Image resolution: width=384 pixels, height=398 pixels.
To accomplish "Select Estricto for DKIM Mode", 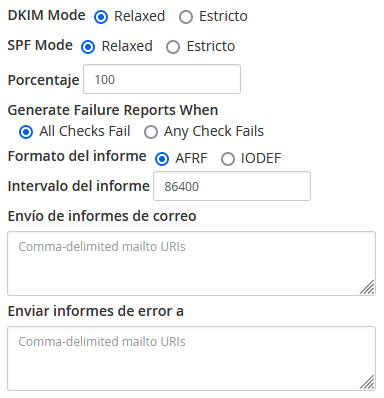I will coord(186,17).
